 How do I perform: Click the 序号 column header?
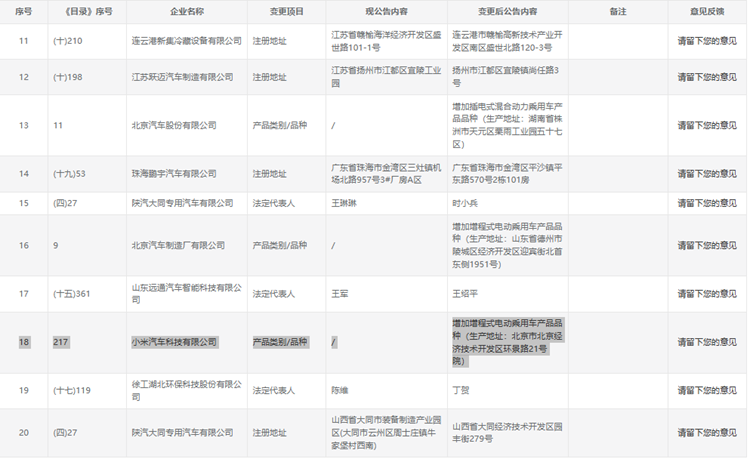click(23, 11)
